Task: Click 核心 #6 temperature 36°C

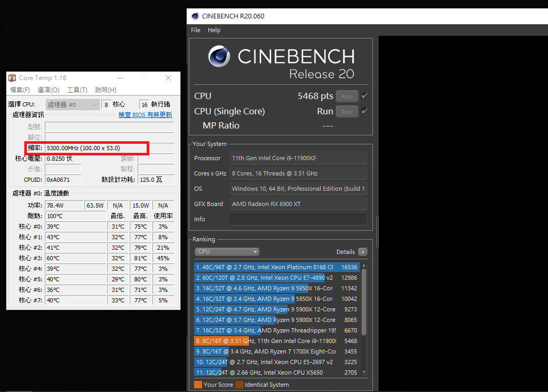Action: point(53,290)
